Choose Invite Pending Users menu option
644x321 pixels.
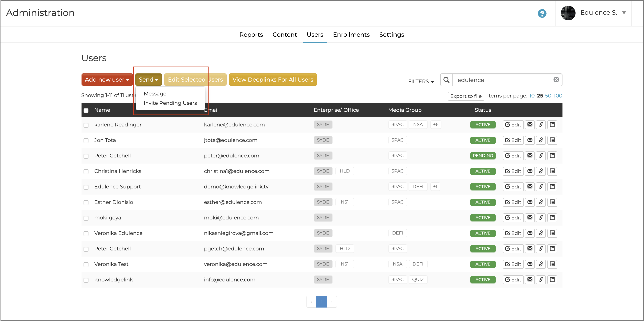pyautogui.click(x=170, y=103)
